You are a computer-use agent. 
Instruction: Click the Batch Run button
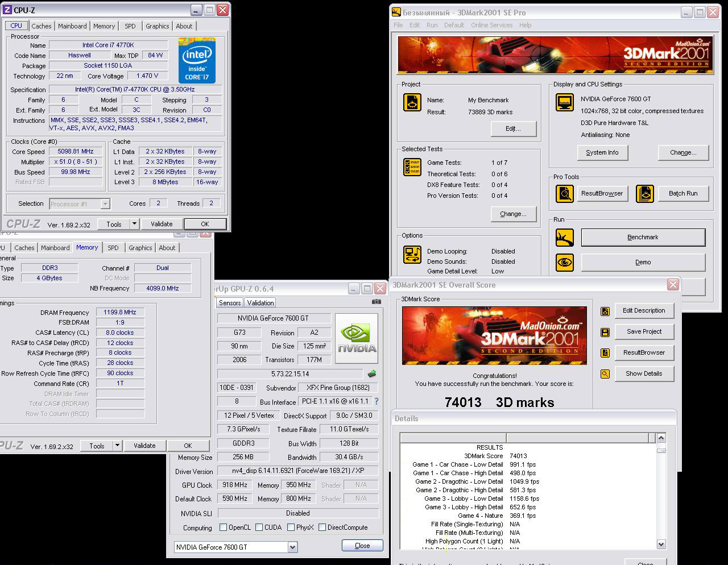683,194
